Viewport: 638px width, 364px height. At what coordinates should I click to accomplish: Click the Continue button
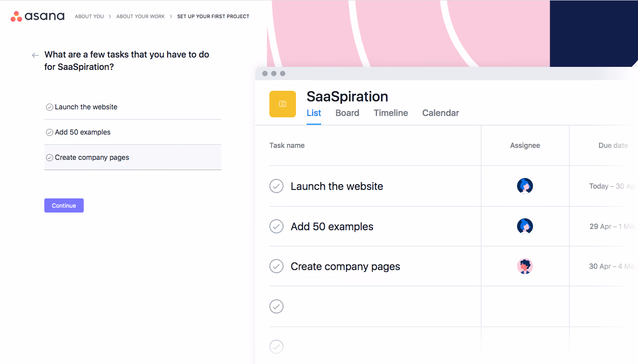tap(64, 205)
